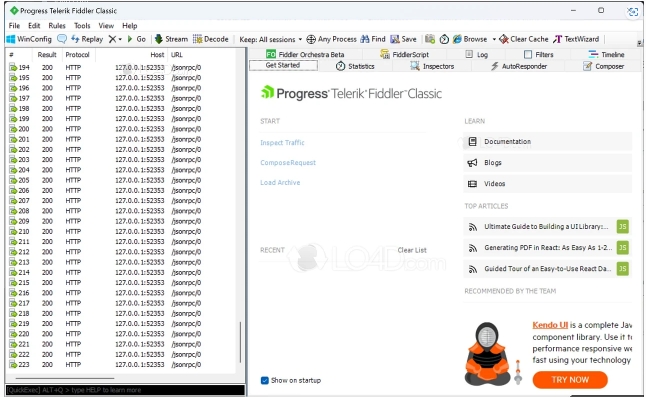Click the Kendo UI link
646x397 pixels.
550,325
